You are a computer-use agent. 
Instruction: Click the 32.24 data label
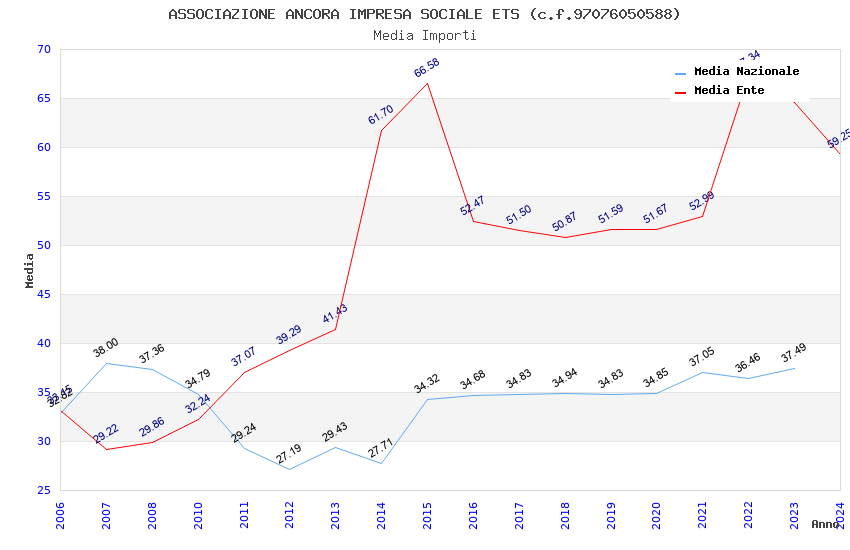click(x=197, y=404)
